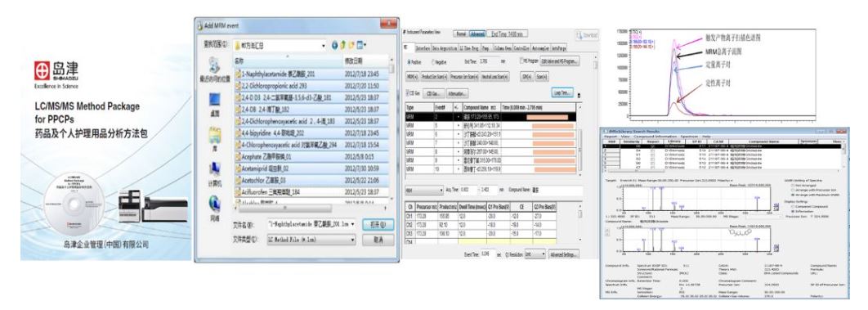Open Computer location in dialog sidebar
The image size is (868, 310).
(x=214, y=168)
